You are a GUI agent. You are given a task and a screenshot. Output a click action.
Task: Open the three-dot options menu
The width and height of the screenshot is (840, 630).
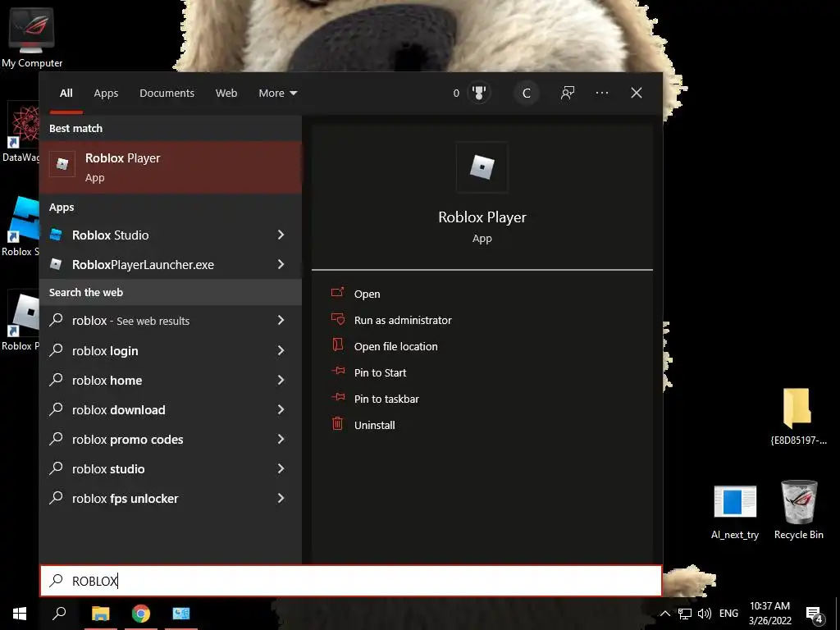pos(601,94)
